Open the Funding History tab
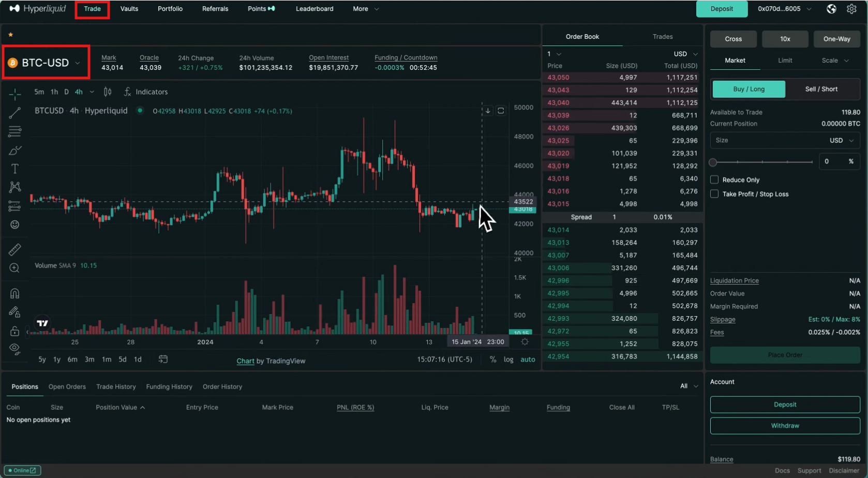 pyautogui.click(x=169, y=386)
